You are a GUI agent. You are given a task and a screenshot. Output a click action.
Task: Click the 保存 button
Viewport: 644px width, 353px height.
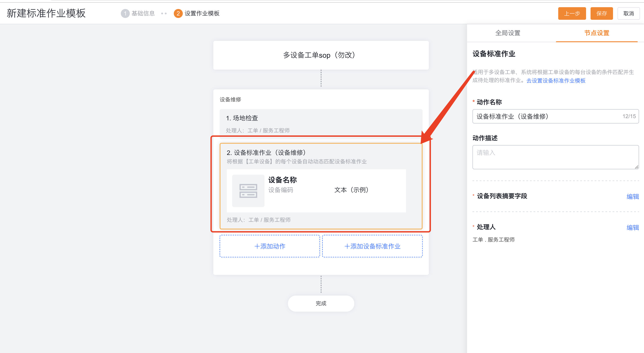click(x=601, y=13)
